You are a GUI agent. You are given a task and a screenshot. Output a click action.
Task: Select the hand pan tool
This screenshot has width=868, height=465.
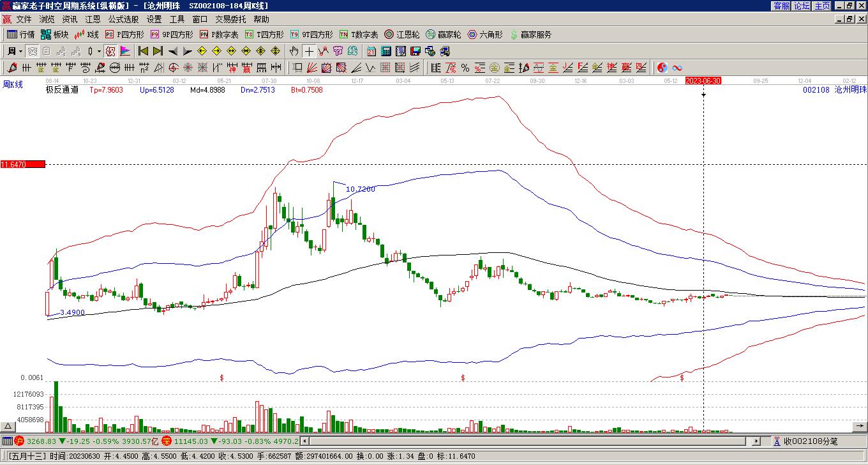[294, 51]
